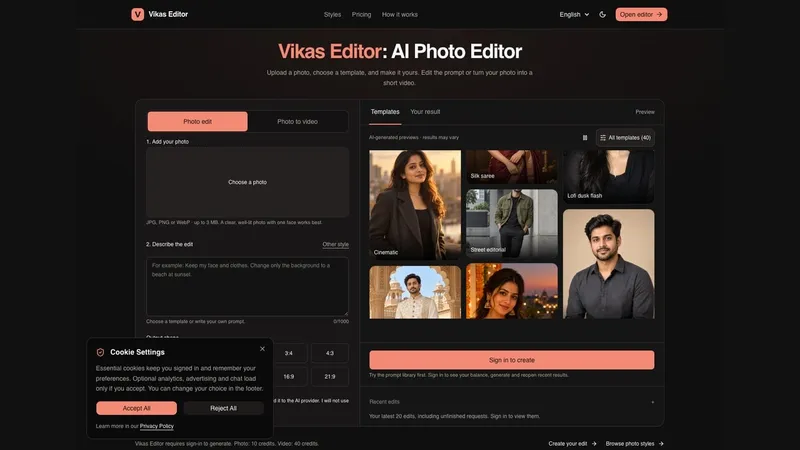
Task: Click the Open editor button
Action: pyautogui.click(x=641, y=14)
